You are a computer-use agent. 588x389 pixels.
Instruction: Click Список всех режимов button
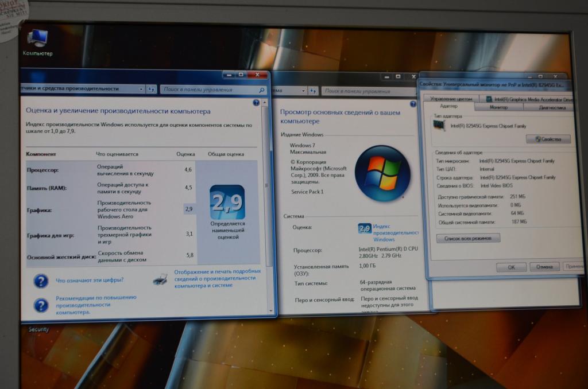[x=468, y=238]
